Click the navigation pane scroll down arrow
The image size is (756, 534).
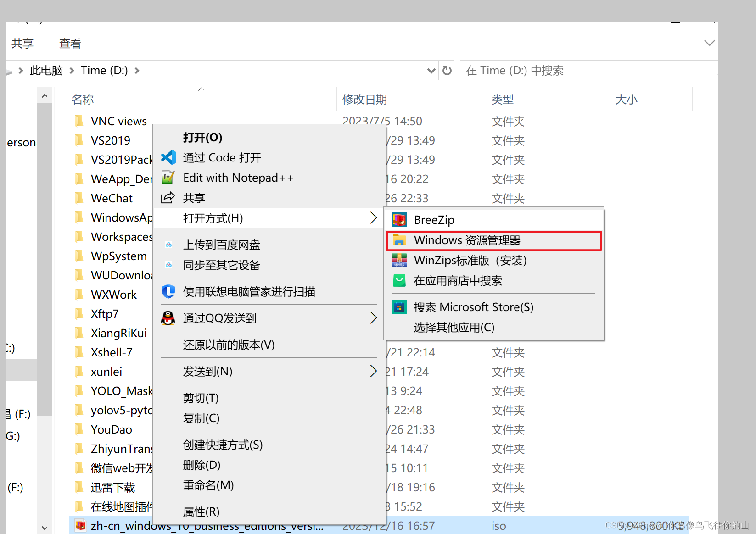(45, 528)
